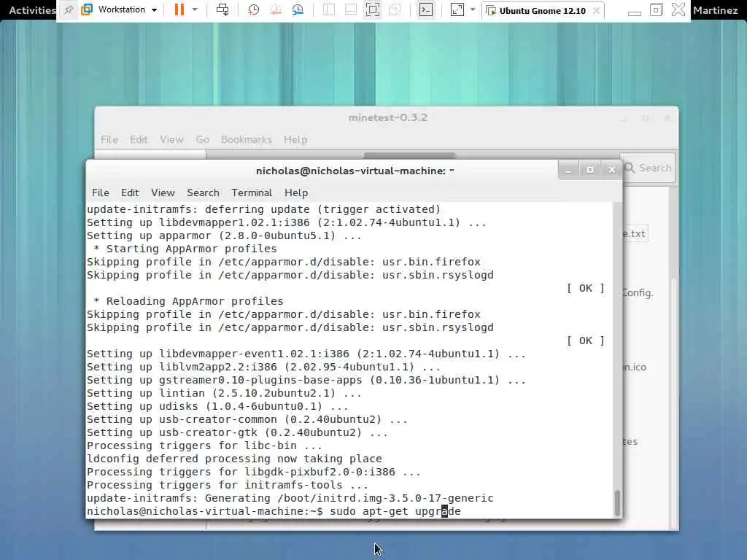Click the stretch guest display icon
747x560 pixels.
click(457, 9)
